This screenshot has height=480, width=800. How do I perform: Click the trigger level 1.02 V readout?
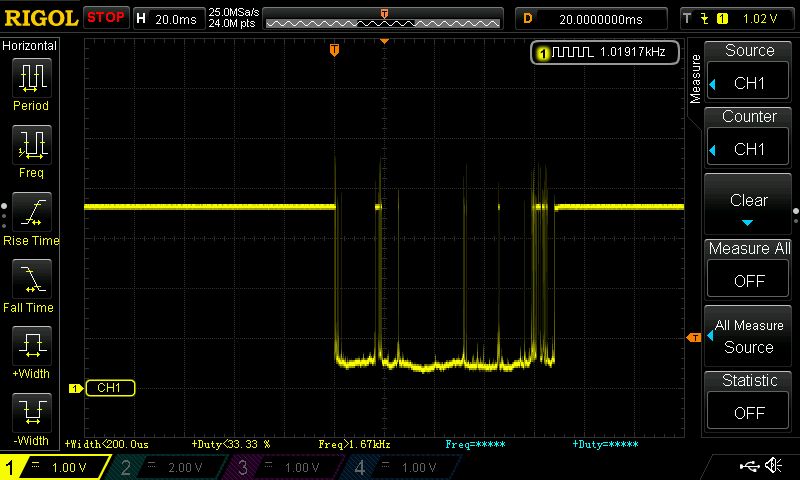click(x=760, y=19)
